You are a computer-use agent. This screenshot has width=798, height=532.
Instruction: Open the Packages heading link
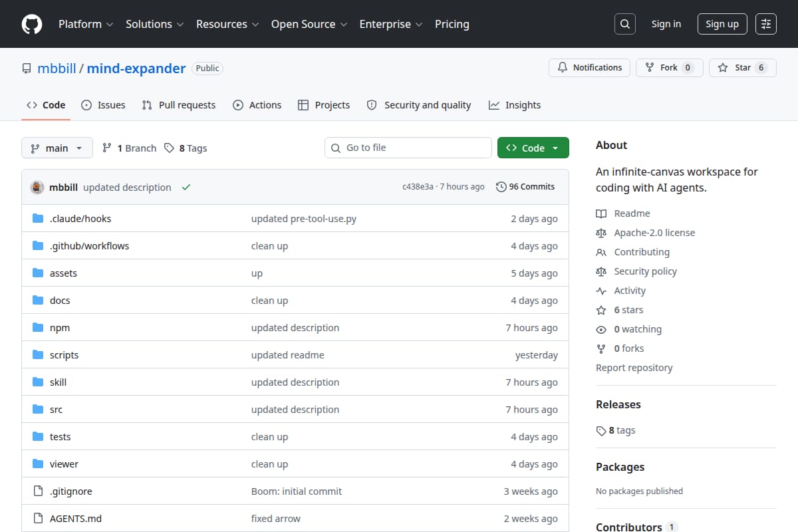[620, 467]
